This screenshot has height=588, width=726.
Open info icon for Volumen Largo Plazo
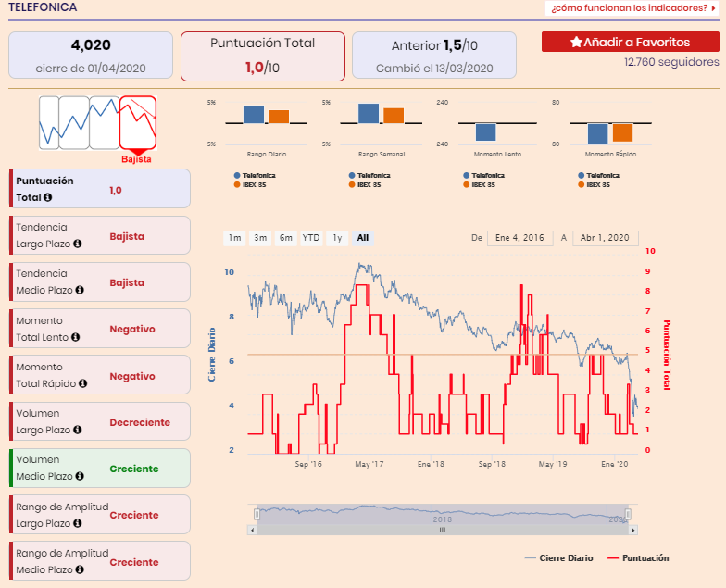point(78,430)
